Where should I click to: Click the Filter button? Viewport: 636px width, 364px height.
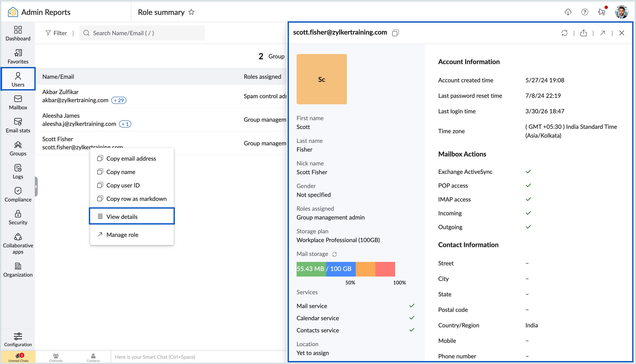[56, 33]
